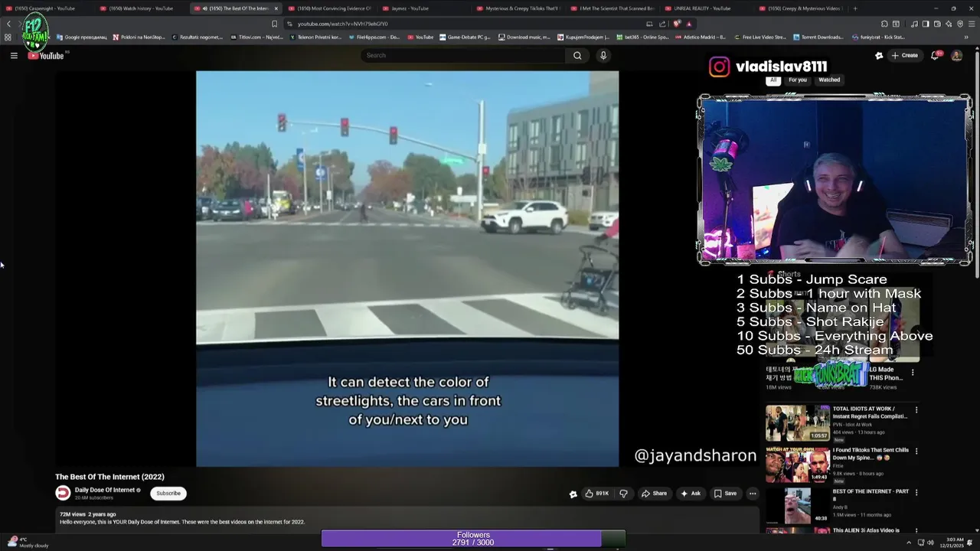Share the video
This screenshot has height=551, width=980.
point(654,494)
